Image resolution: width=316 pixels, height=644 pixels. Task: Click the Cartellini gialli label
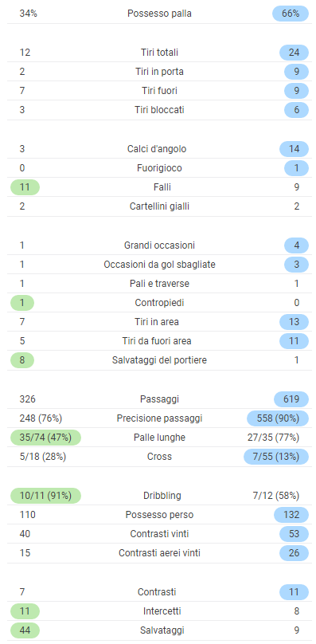pos(159,206)
